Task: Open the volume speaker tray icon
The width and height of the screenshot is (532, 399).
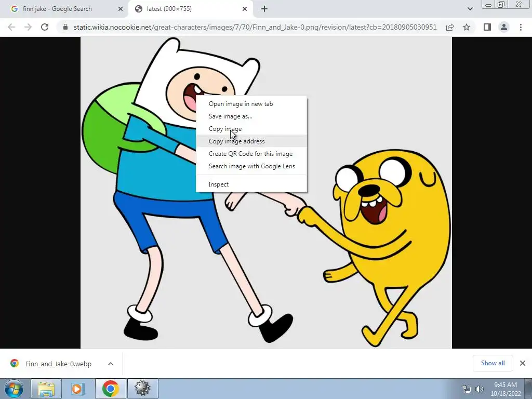Action: tap(479, 389)
